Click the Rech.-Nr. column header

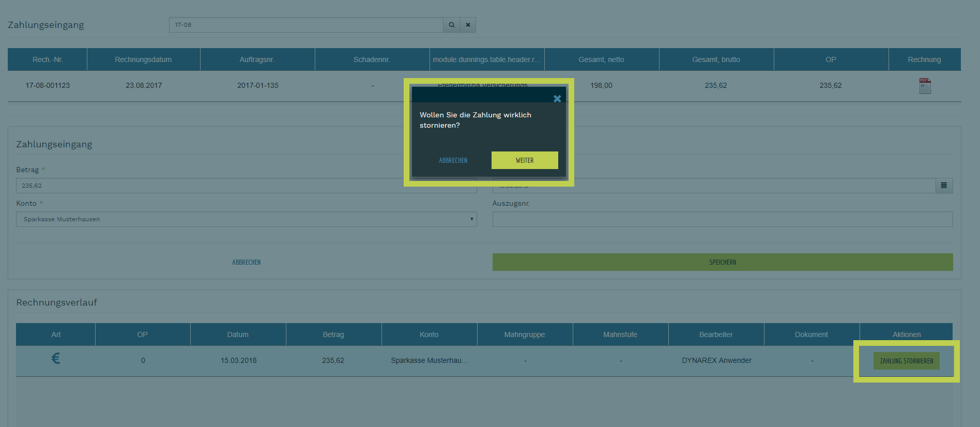pyautogui.click(x=48, y=59)
